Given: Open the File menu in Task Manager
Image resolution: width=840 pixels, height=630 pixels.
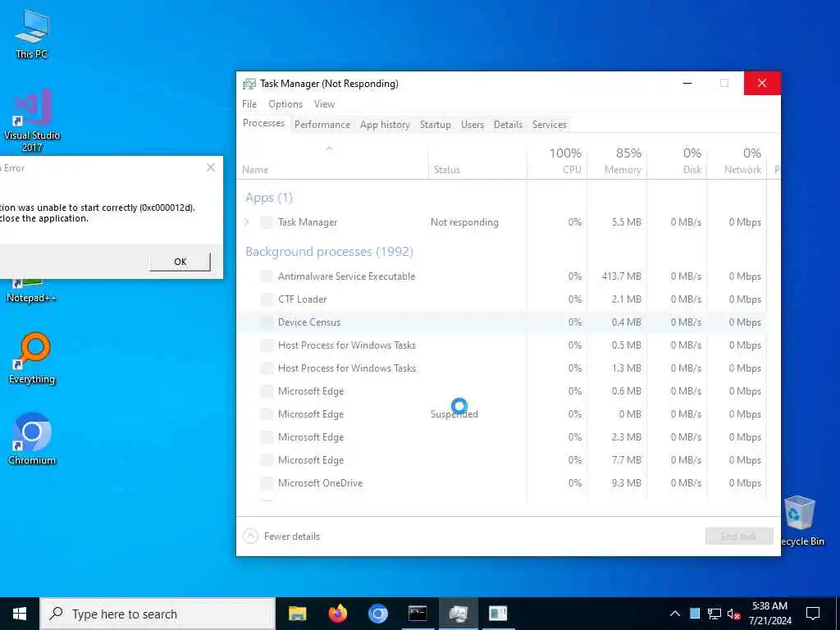Looking at the screenshot, I should point(249,104).
